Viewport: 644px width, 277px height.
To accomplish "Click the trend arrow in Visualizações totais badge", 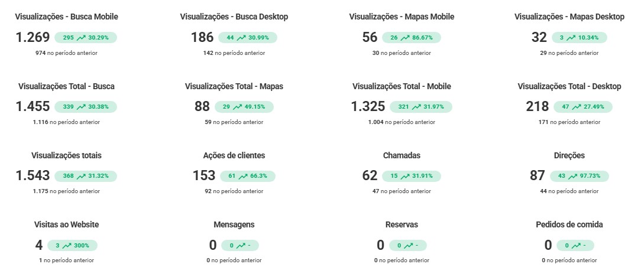I will (82, 176).
